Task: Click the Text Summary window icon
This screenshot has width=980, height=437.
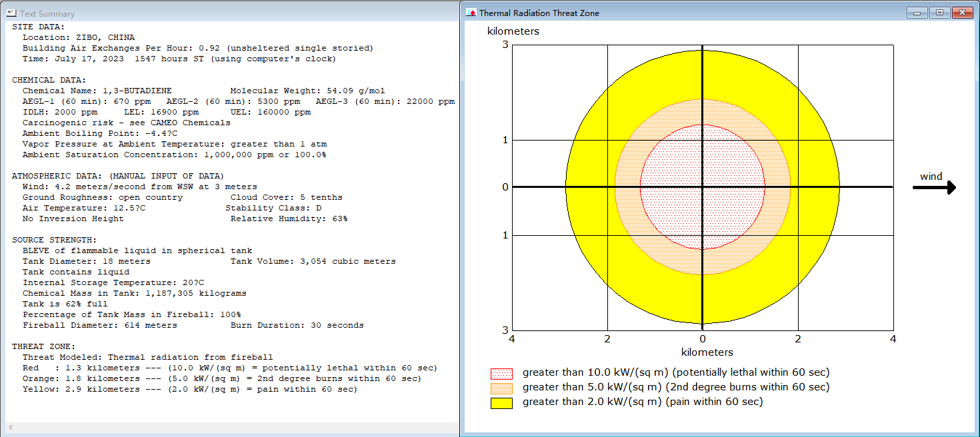Action: click(x=12, y=13)
